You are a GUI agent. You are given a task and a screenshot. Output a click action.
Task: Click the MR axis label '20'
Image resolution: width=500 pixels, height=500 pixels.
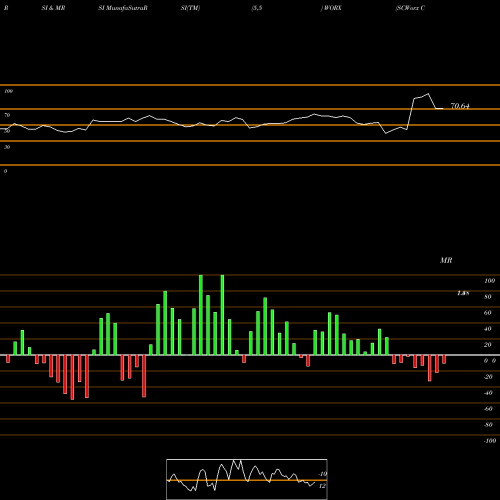pos(488,345)
